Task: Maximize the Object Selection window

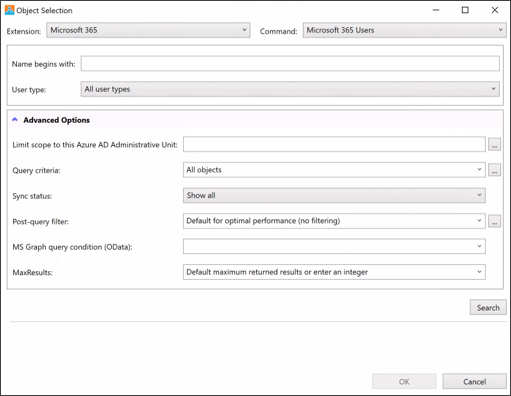Action: (x=465, y=10)
